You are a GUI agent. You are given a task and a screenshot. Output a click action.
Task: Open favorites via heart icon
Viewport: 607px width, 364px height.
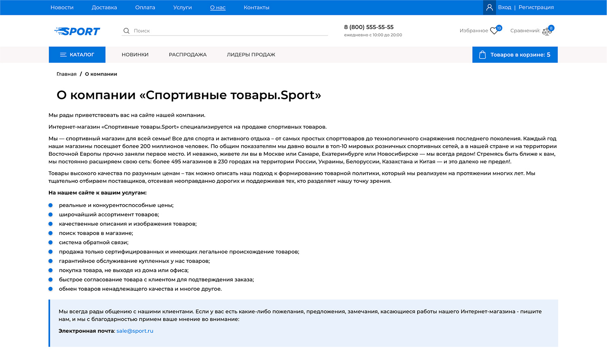tap(494, 31)
